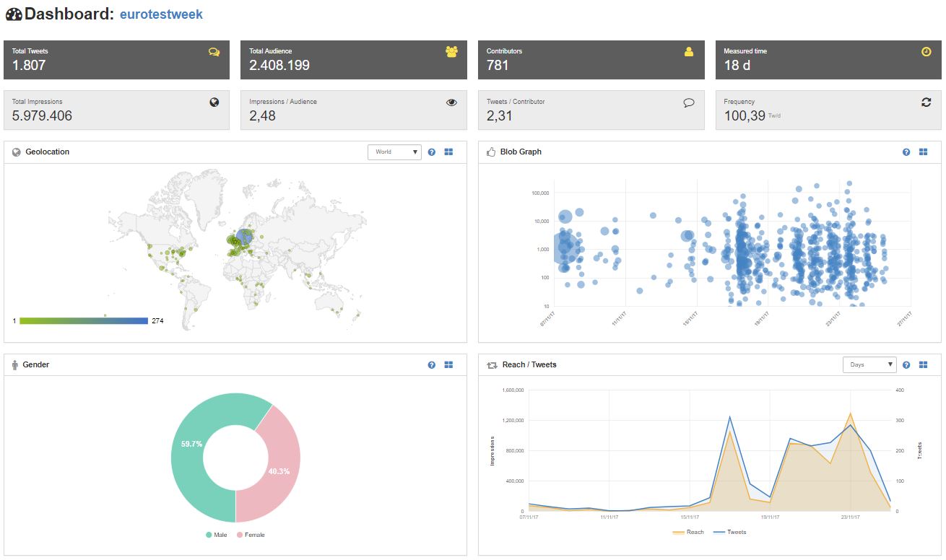This screenshot has height=560, width=946.
Task: Click the grid icon in Reach / Tweets panel
Action: 923,365
